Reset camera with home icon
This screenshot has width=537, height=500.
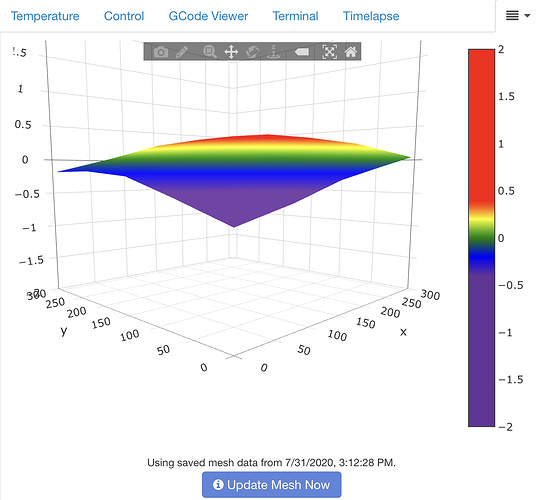pos(351,52)
